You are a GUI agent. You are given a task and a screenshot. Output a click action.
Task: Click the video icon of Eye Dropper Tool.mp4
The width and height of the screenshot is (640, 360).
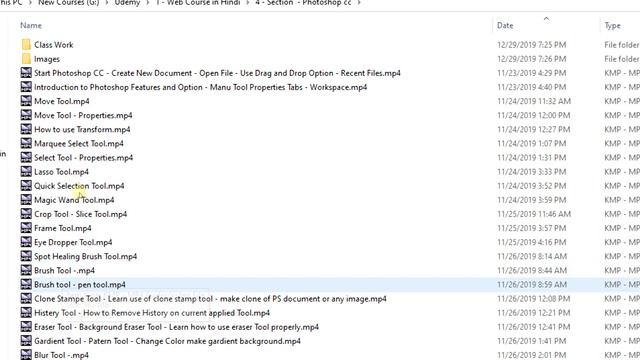point(26,242)
